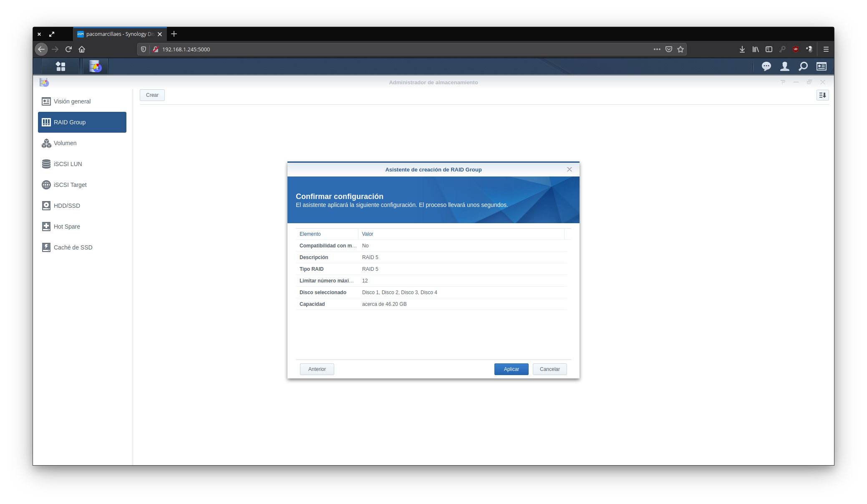Bookmark this page with star icon

coord(680,49)
